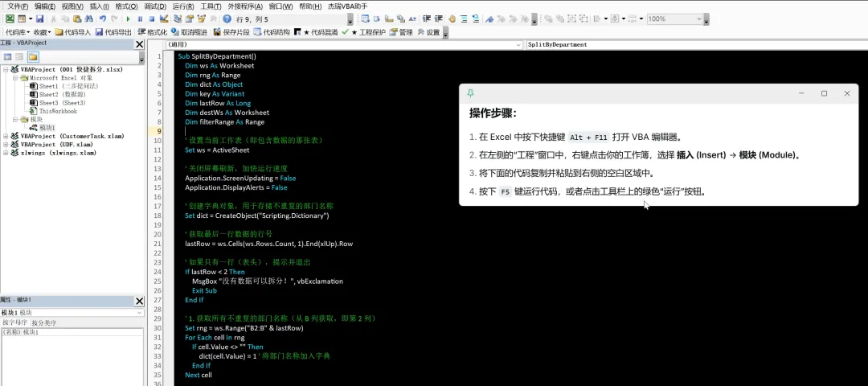Click the Comment Block icon
868x386 pixels.
coord(464,18)
